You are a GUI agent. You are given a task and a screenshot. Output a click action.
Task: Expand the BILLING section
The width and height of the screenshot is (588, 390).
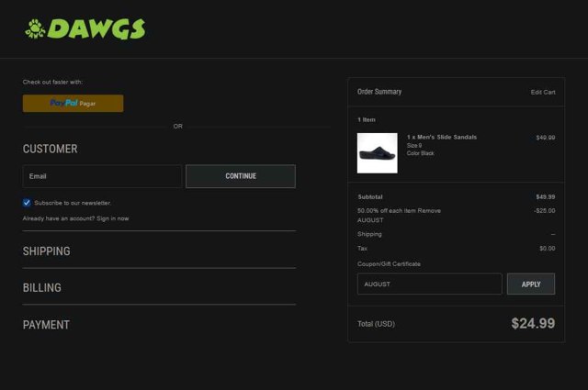42,288
